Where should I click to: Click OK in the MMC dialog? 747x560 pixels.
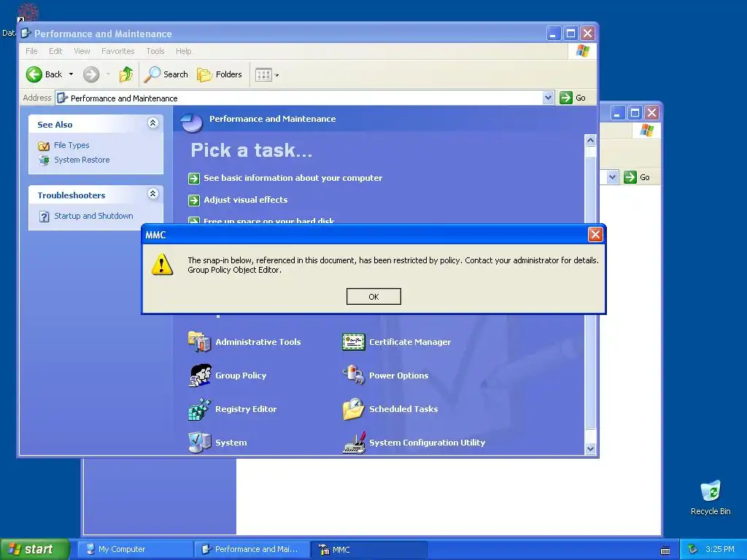tap(373, 296)
